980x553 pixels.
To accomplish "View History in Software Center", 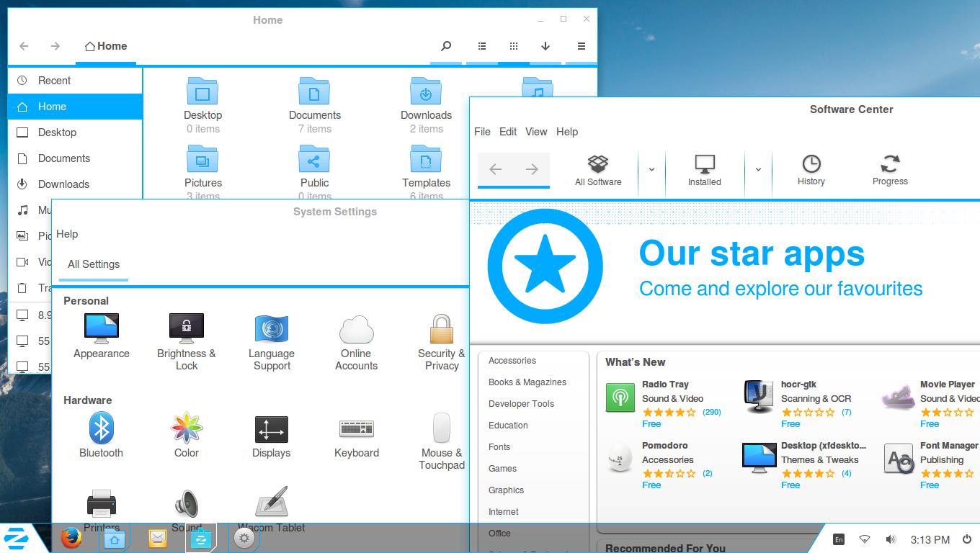I will click(811, 170).
